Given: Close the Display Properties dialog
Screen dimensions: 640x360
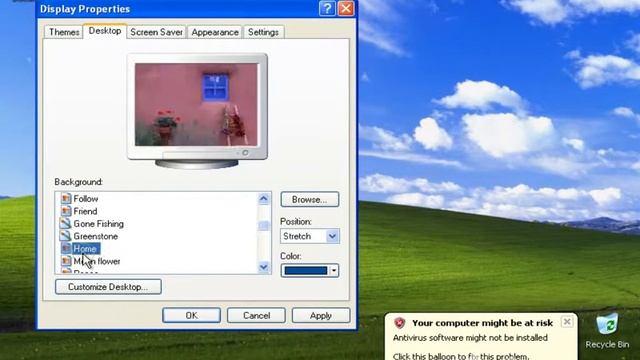Looking at the screenshot, I should 346,9.
